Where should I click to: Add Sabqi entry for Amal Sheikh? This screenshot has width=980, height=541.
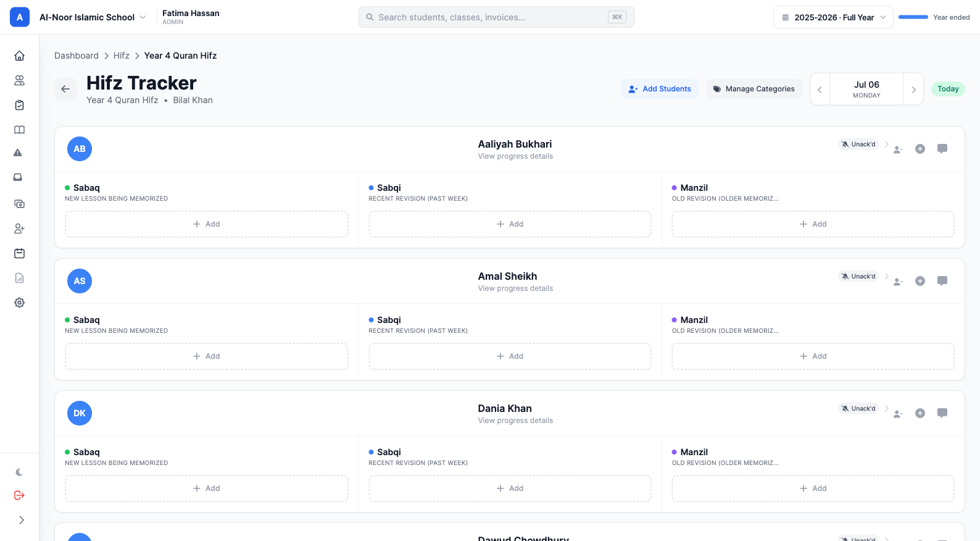510,356
